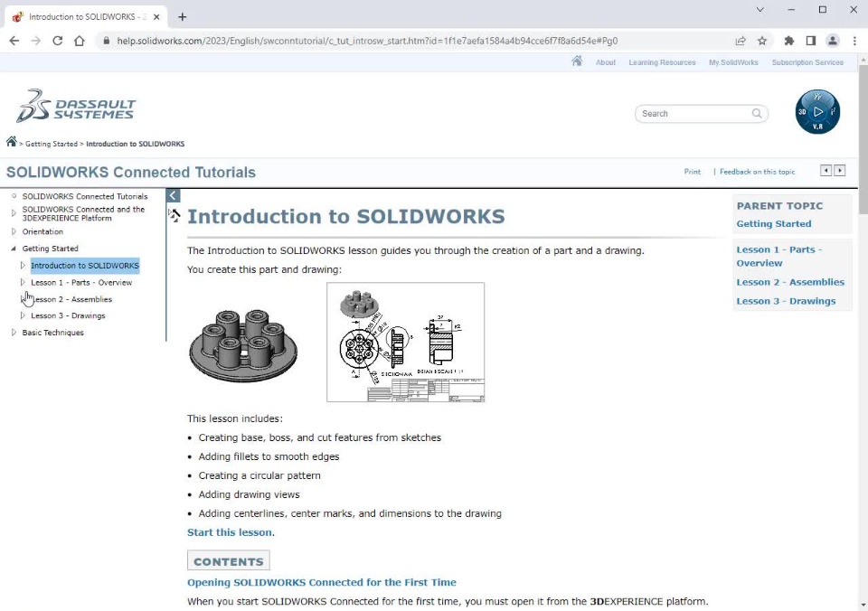Image resolution: width=868 pixels, height=611 pixels.
Task: Expand the Basic Techniques tree node
Action: pyautogui.click(x=14, y=332)
